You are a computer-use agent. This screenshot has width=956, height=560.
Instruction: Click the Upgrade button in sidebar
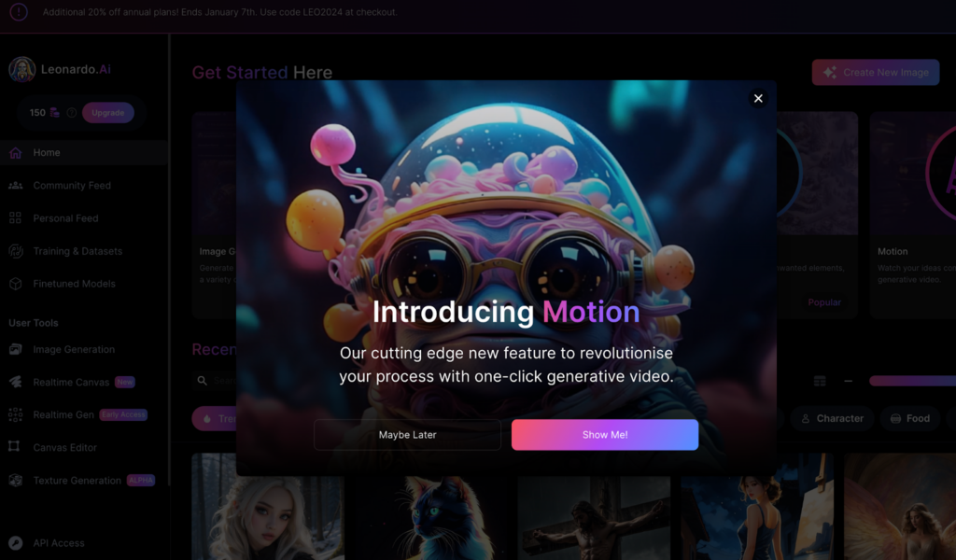[108, 113]
